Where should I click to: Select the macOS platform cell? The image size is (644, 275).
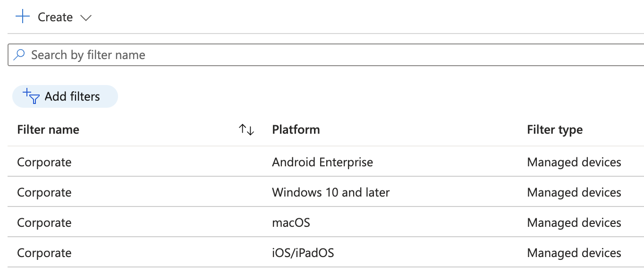291,223
